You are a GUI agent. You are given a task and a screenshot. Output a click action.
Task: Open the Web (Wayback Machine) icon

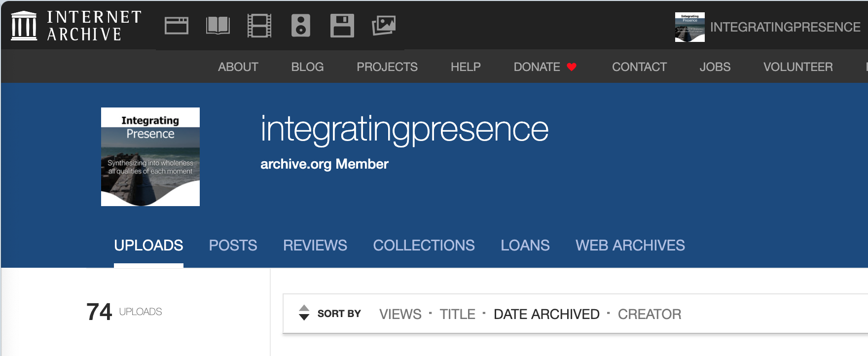pyautogui.click(x=177, y=26)
